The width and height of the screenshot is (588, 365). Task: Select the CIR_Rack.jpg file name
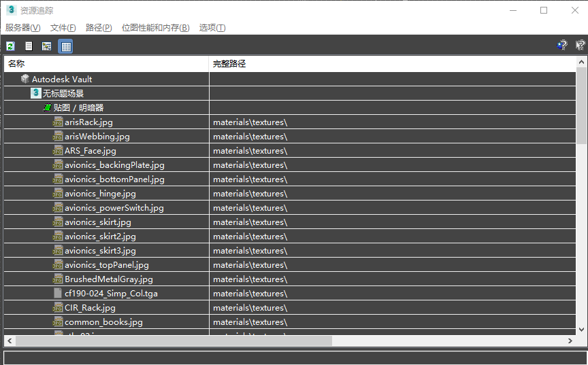tap(90, 308)
